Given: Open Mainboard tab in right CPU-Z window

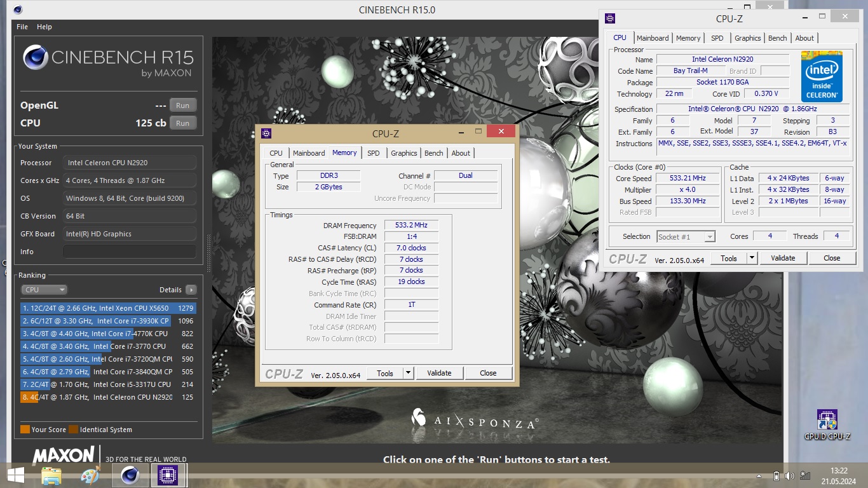Looking at the screenshot, I should pos(653,38).
